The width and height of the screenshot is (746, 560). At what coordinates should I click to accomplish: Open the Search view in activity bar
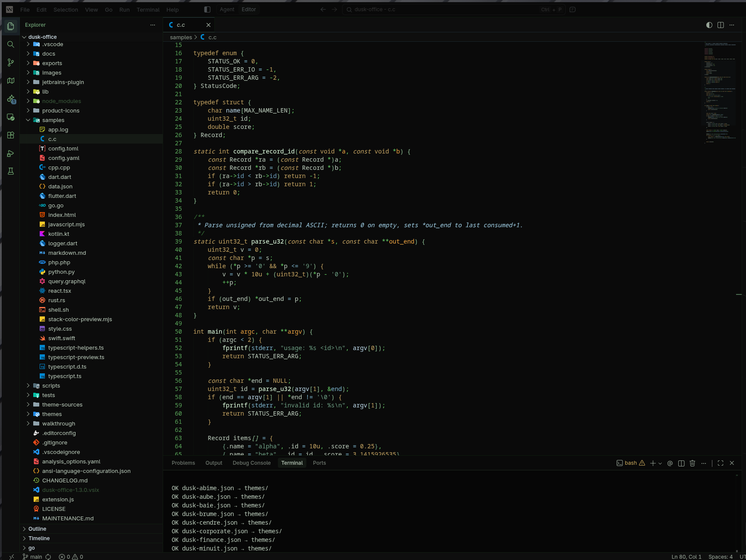[x=11, y=44]
